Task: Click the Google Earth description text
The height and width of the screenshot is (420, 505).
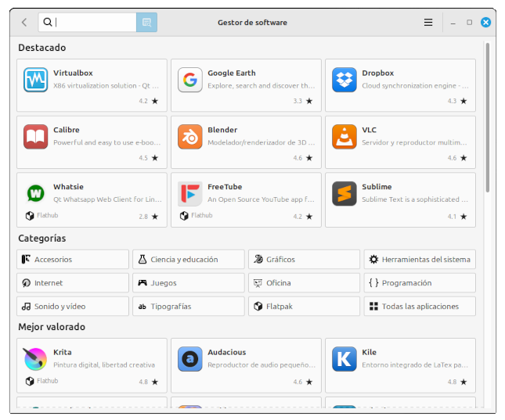Action: (x=262, y=86)
